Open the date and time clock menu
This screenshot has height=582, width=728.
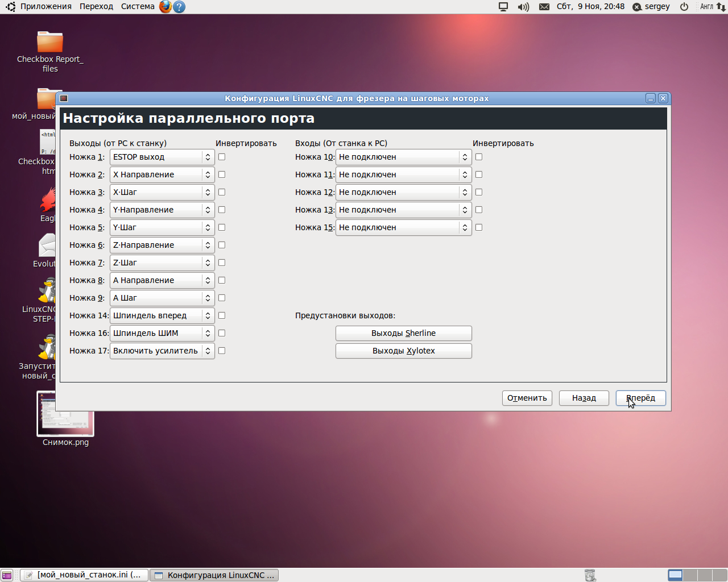(x=590, y=7)
